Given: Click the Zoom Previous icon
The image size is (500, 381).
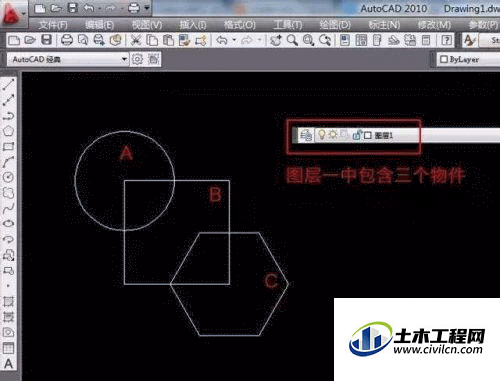Looking at the screenshot, I should [325, 40].
